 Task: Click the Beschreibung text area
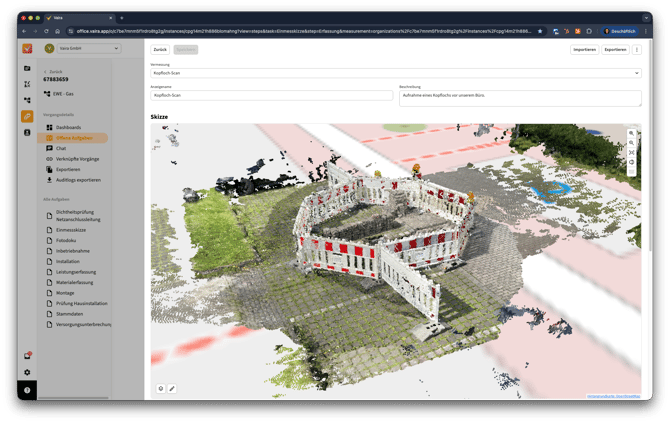click(x=520, y=98)
